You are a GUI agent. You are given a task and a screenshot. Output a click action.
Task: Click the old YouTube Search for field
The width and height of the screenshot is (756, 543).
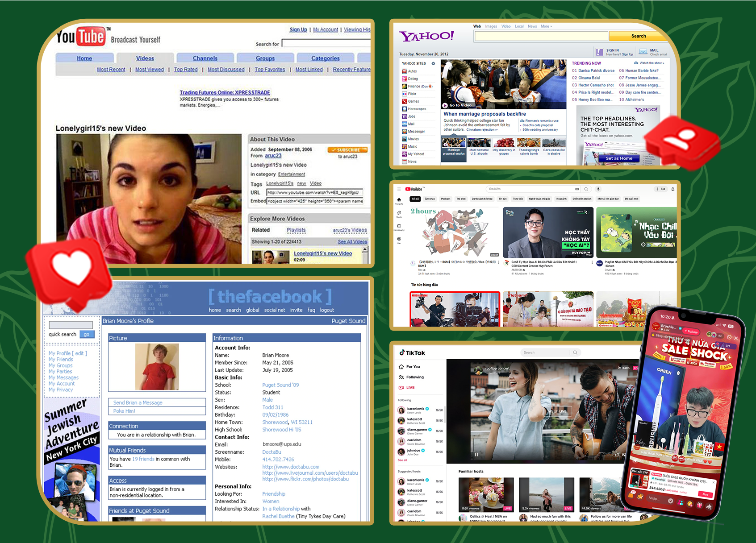click(326, 43)
